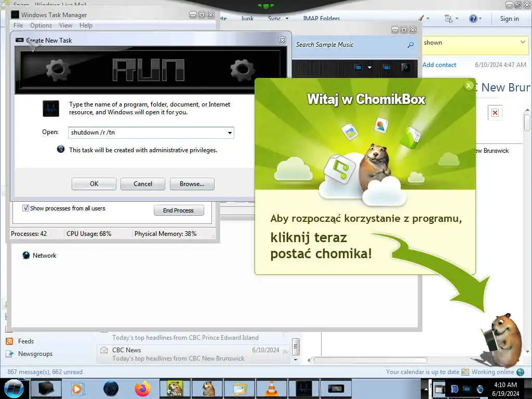Open the File menu in Task Manager
This screenshot has height=399, width=532.
tap(18, 25)
